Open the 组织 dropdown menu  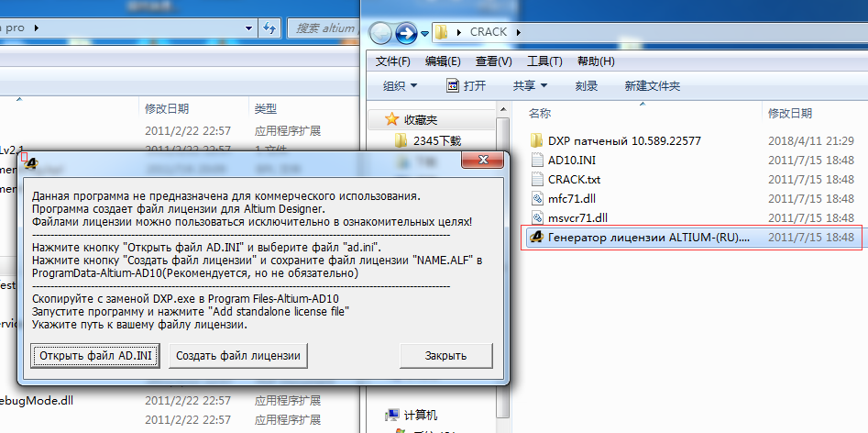(401, 85)
